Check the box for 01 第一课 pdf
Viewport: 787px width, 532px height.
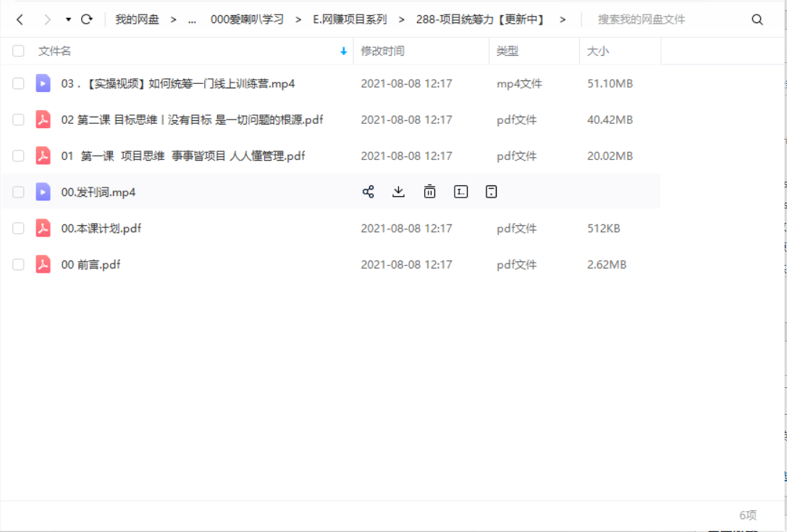18,156
